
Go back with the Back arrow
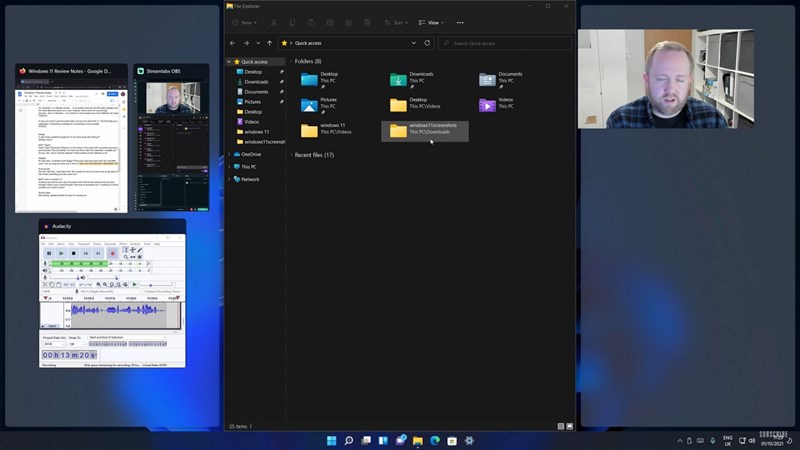click(x=233, y=43)
